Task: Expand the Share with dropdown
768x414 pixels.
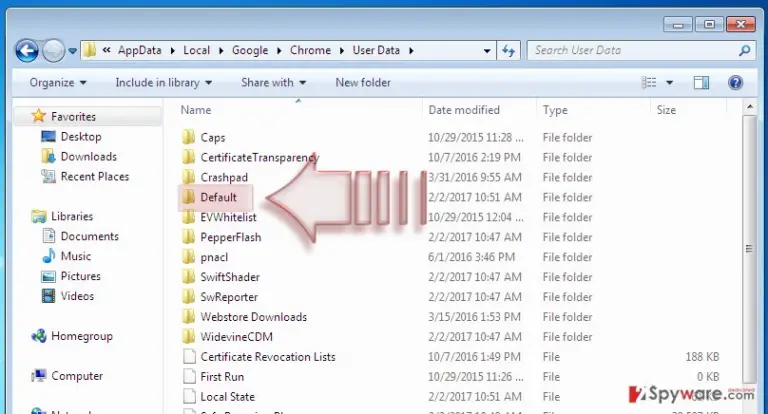Action: pos(273,82)
